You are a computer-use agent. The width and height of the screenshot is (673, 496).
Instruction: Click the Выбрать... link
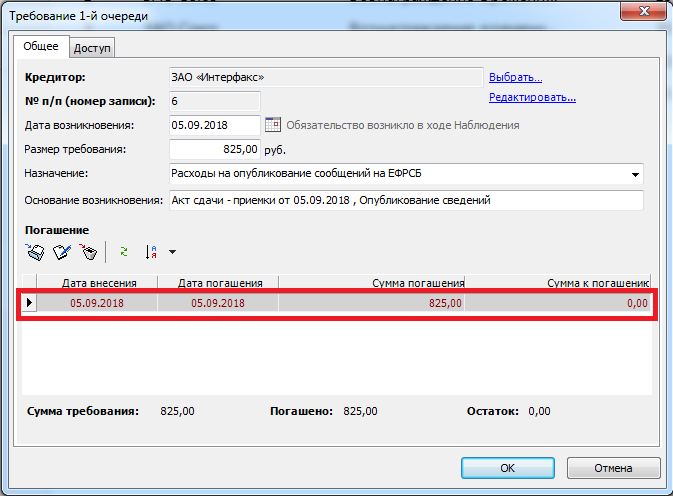pyautogui.click(x=515, y=77)
